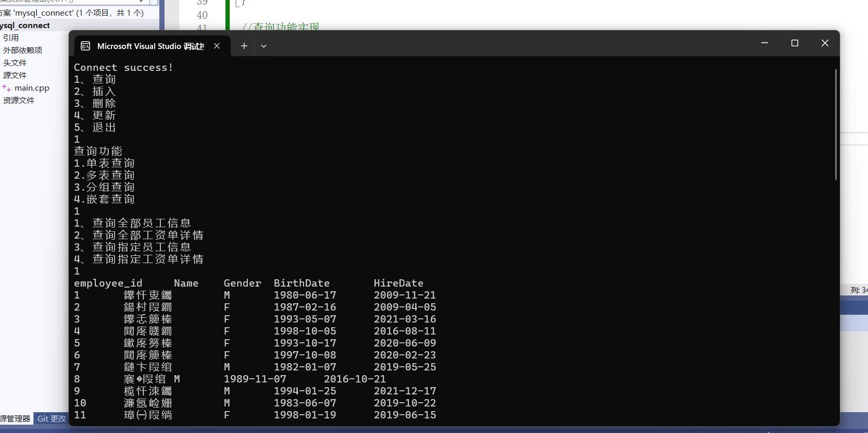Click the terminal icon in the console tab
868x433 pixels.
click(85, 46)
